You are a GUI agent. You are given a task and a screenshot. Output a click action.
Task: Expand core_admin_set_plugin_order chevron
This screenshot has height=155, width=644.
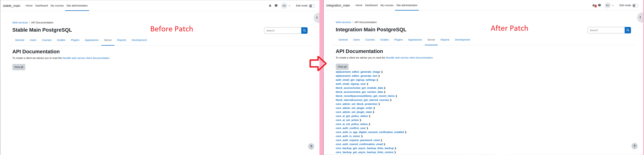[374, 108]
